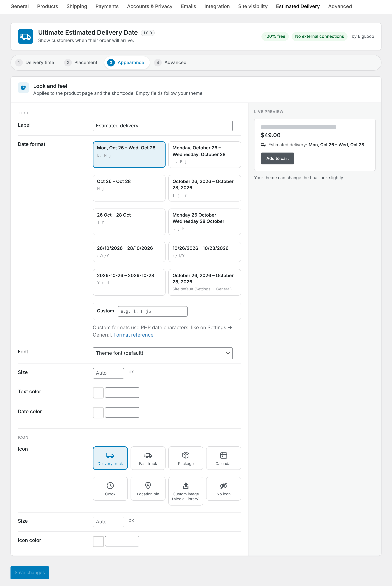Click the Text color hex field
392x586 pixels.
pyautogui.click(x=122, y=393)
